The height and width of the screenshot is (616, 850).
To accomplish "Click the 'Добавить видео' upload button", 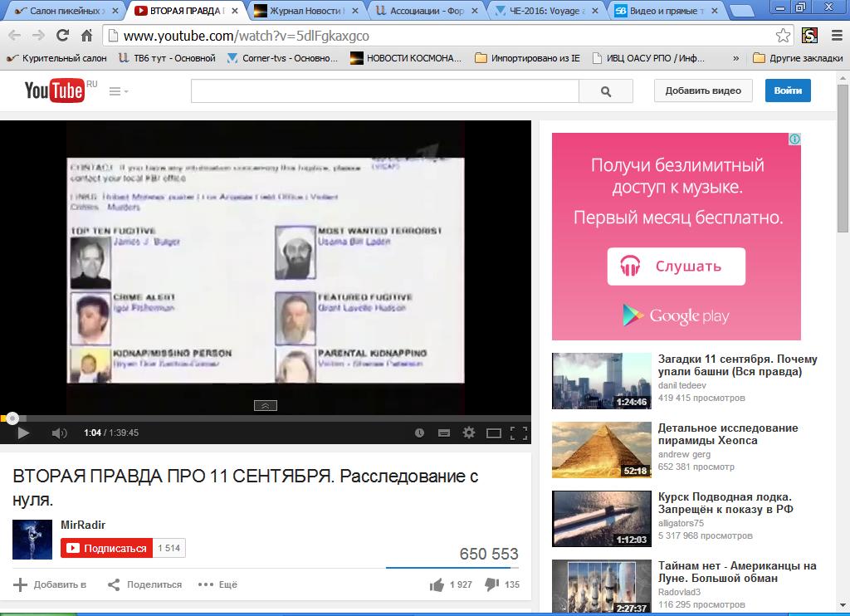I will pos(703,90).
